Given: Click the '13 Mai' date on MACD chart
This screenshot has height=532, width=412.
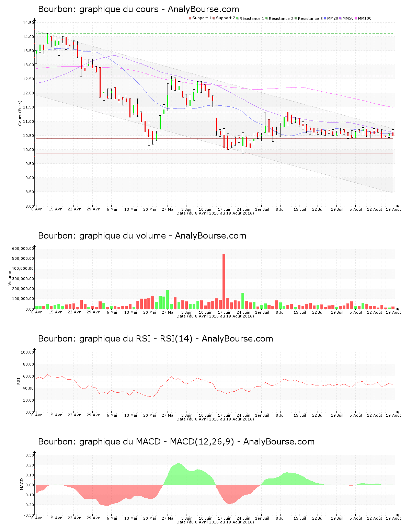Looking at the screenshot, I should (x=130, y=518).
